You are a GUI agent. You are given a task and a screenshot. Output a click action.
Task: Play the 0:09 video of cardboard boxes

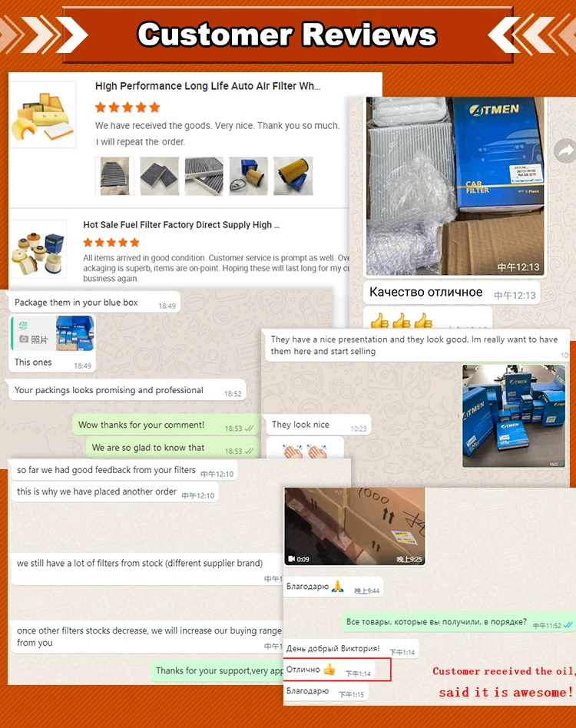pyautogui.click(x=355, y=526)
